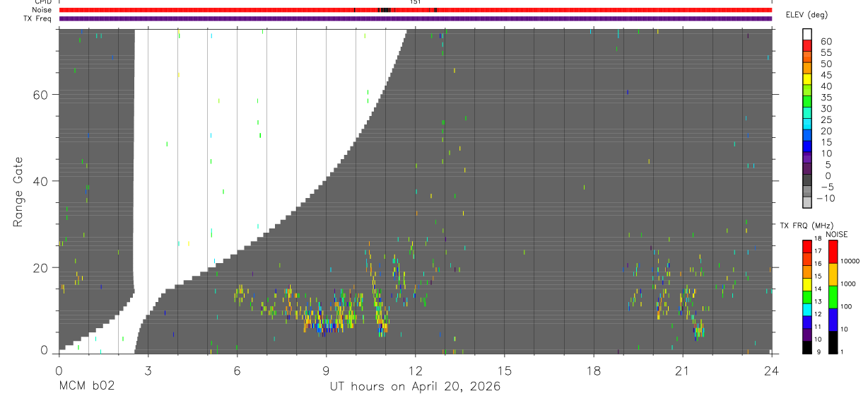Click the light gray bottom segment of ELEV bar
This screenshot has width=868, height=401.
click(807, 203)
